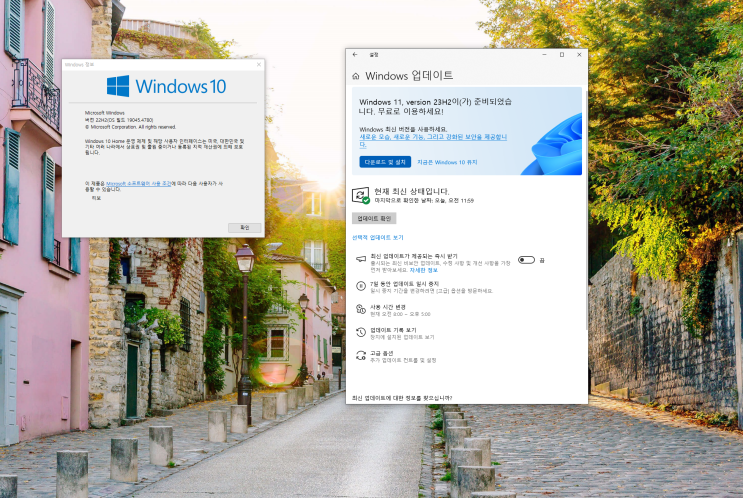Select 7일 동안 업데이트 일시 중지
The image size is (743, 498).
click(404, 283)
